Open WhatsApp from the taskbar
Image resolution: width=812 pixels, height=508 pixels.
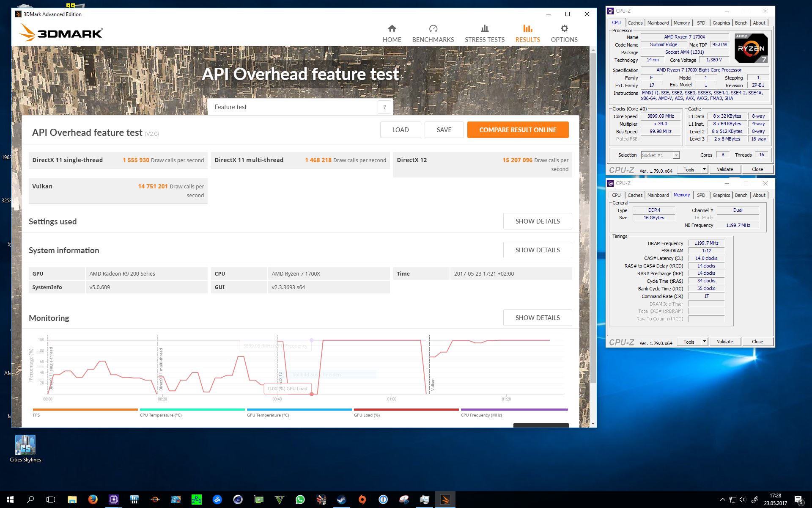coord(300,500)
